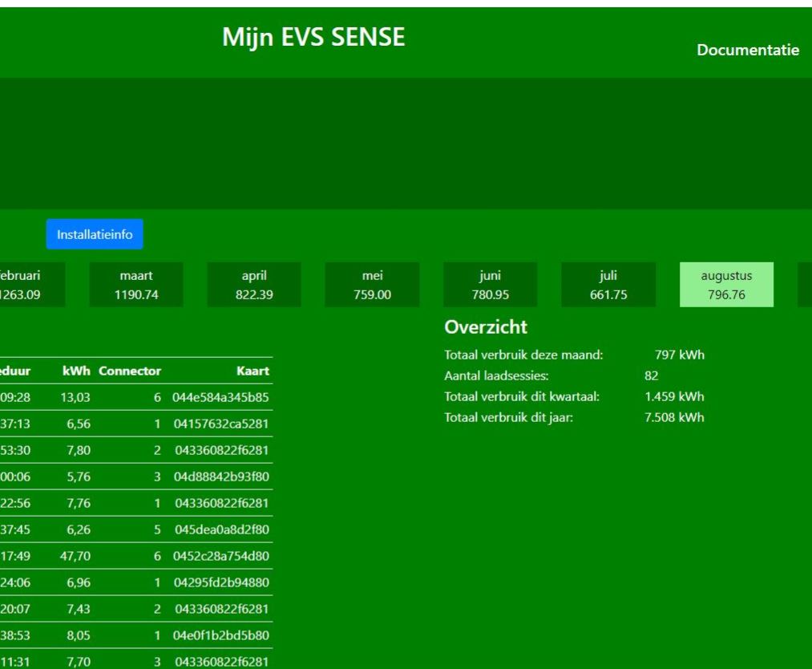This screenshot has width=812, height=669.
Task: Click the highlighted augustus month tile
Action: (x=726, y=285)
